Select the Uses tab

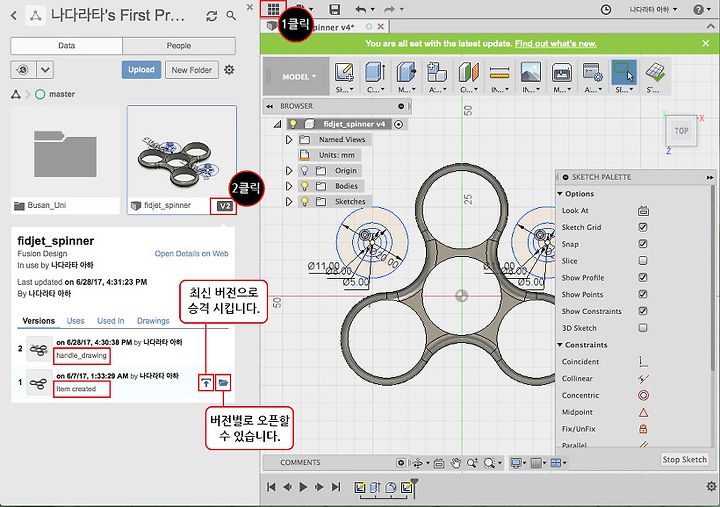tap(75, 321)
